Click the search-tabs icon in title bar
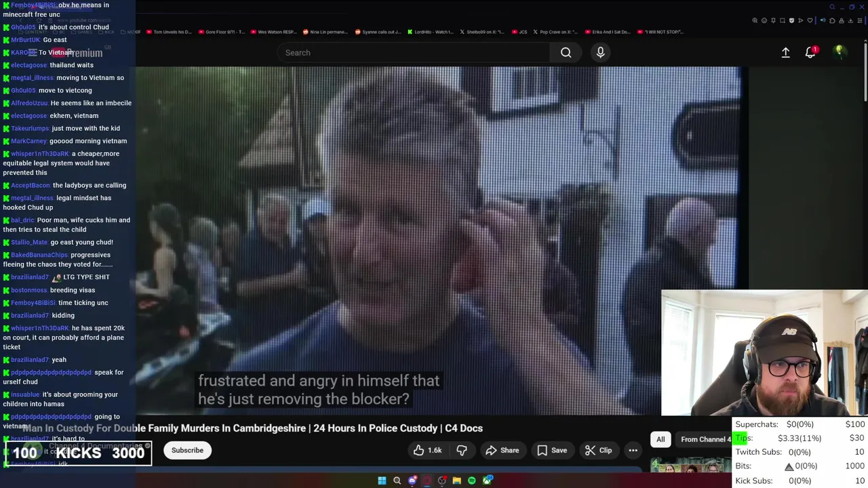Viewport: 868px width, 488px height. (x=832, y=7)
